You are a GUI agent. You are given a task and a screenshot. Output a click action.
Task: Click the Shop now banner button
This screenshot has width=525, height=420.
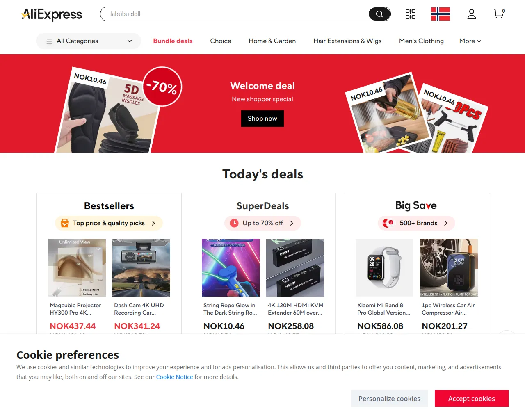[262, 119]
